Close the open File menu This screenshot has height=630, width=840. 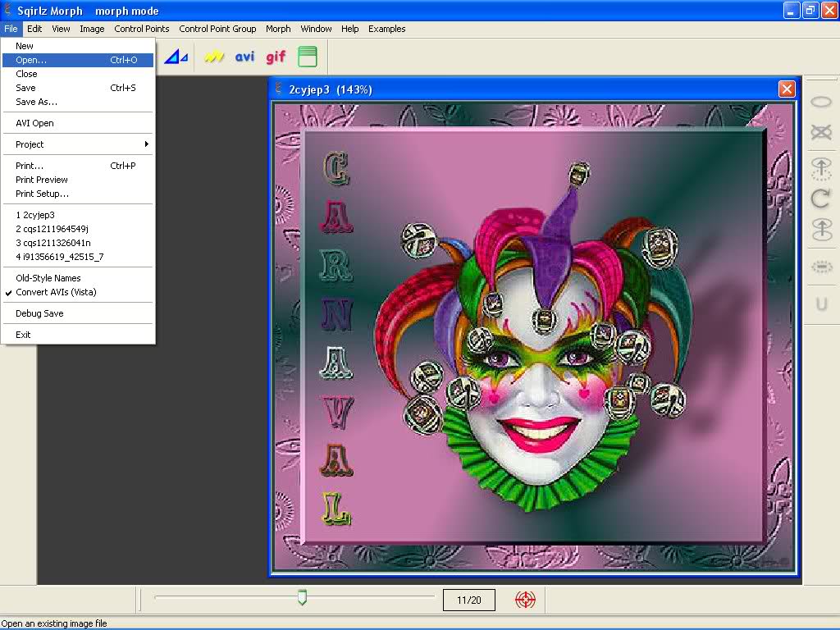[11, 29]
